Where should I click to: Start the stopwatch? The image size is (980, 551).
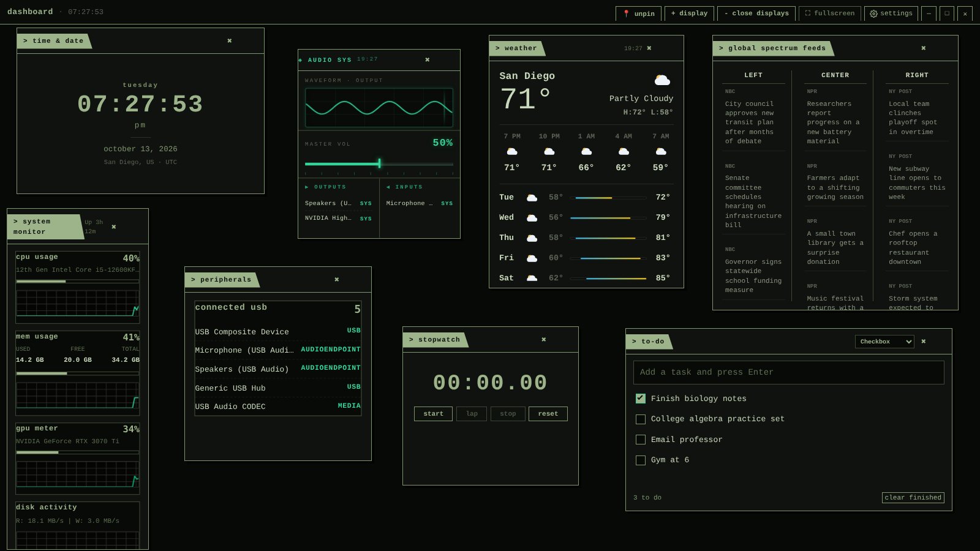click(433, 414)
